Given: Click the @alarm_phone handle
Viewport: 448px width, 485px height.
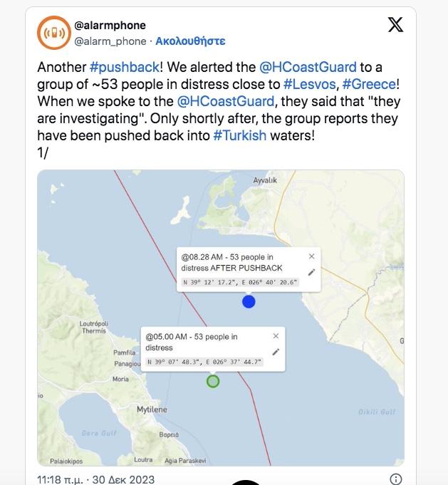Looking at the screenshot, I should point(110,41).
